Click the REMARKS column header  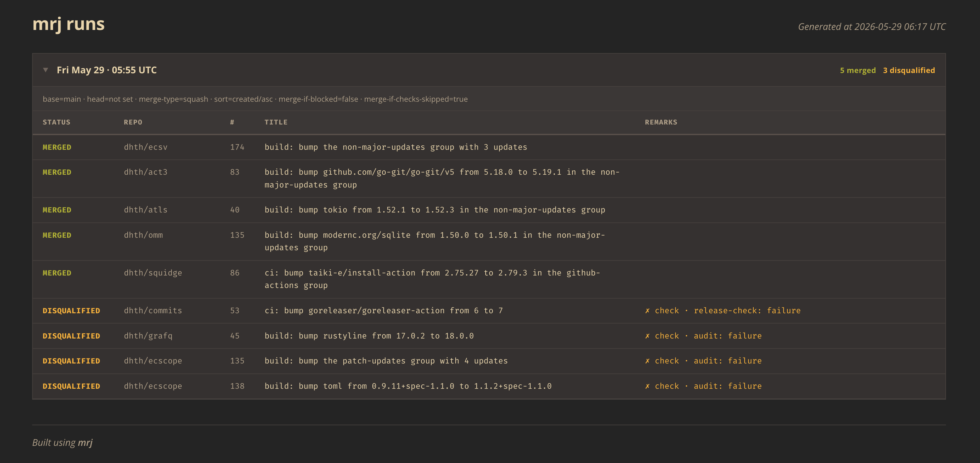coord(661,122)
